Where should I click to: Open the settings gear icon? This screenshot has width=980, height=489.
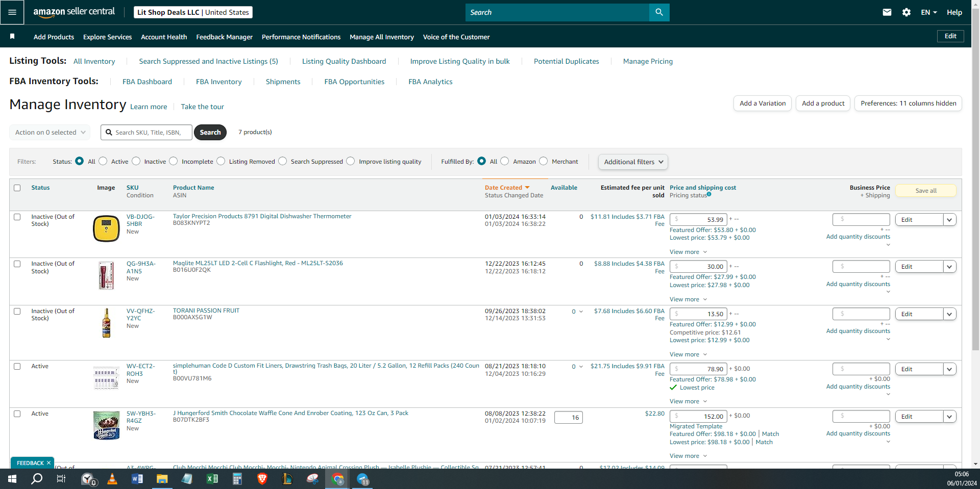coord(906,12)
